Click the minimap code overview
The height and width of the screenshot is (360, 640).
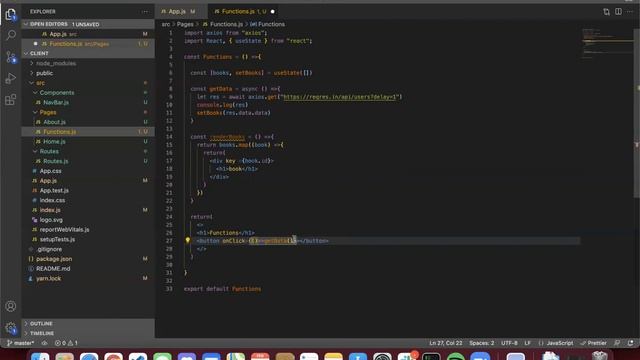pos(607,44)
